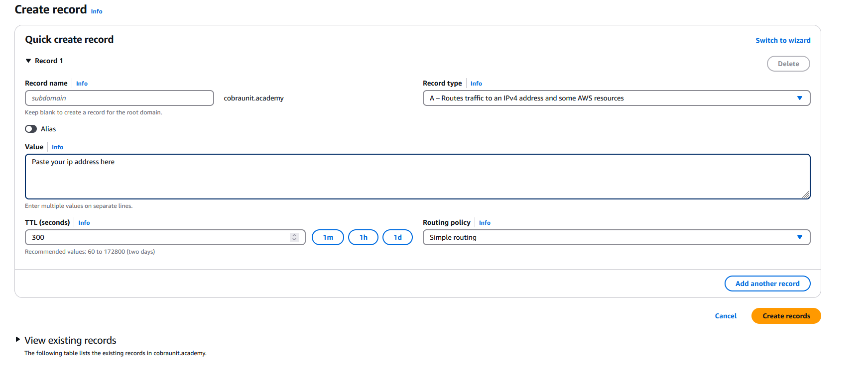Expand View existing records section
Screen dimensions: 868x379
(x=18, y=340)
